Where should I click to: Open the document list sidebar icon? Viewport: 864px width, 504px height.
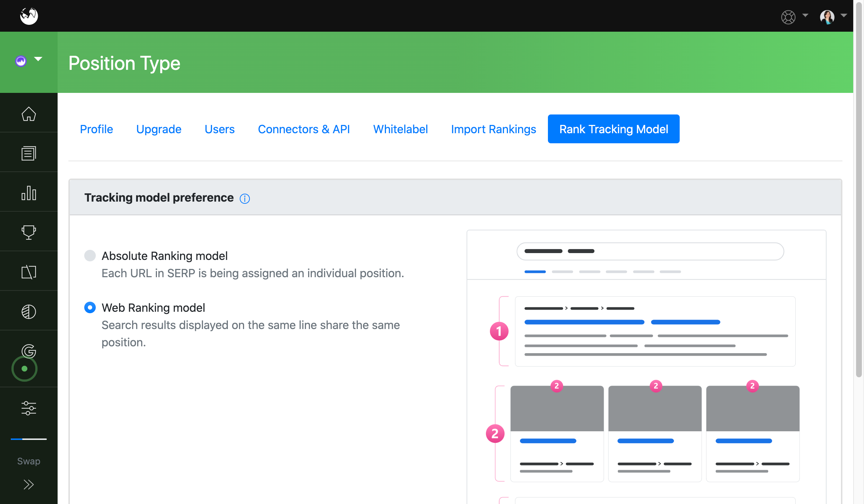tap(29, 154)
